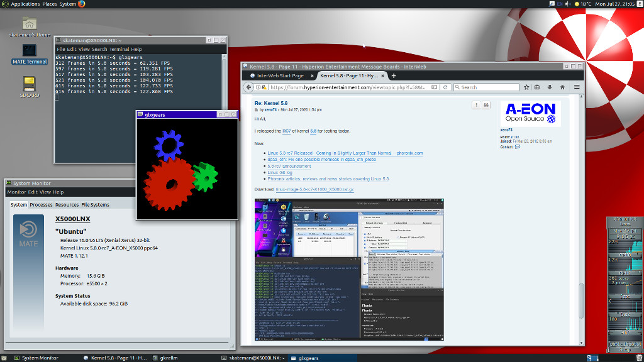Open the Places menu

[49, 4]
